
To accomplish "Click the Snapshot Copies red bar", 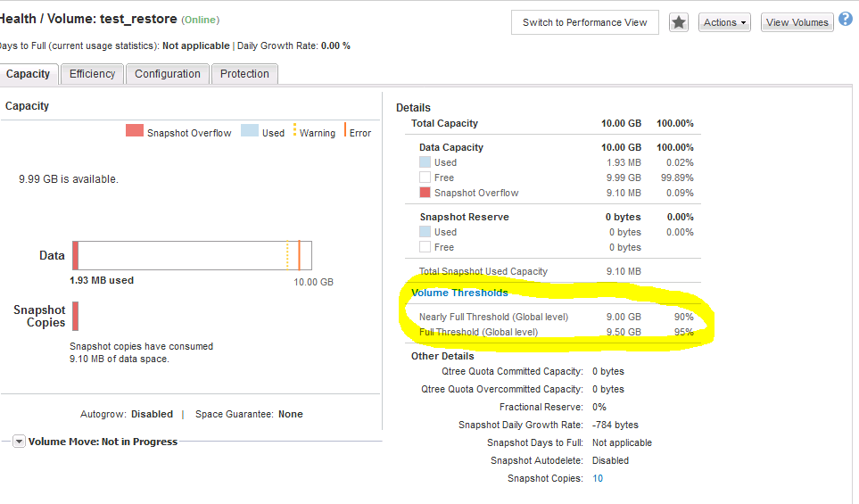I will coord(76,316).
